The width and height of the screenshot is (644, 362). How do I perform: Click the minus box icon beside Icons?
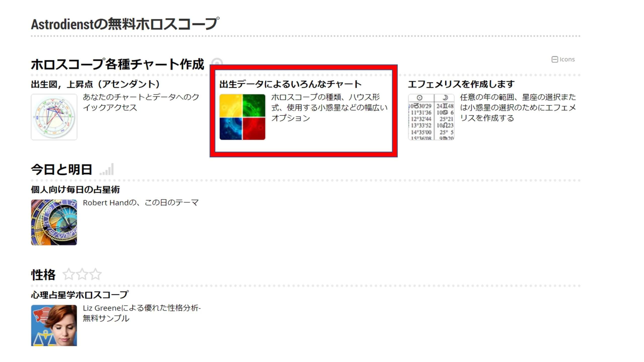[x=555, y=59]
